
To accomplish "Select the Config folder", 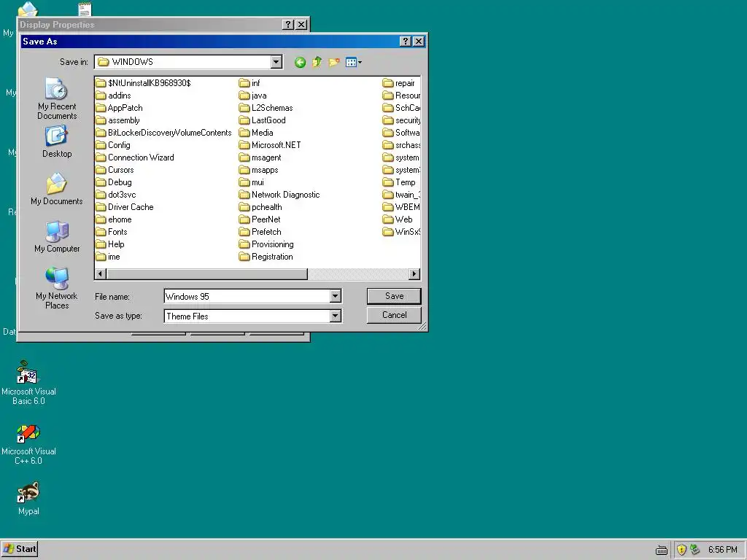I will [113, 145].
